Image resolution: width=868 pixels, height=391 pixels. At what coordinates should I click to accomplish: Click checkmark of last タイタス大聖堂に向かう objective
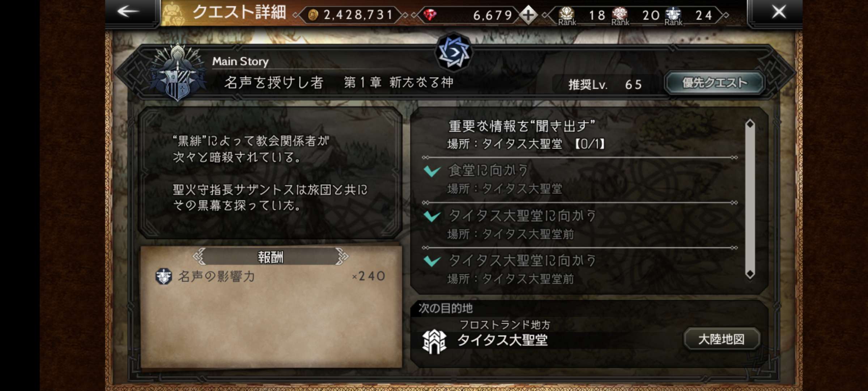[432, 261]
